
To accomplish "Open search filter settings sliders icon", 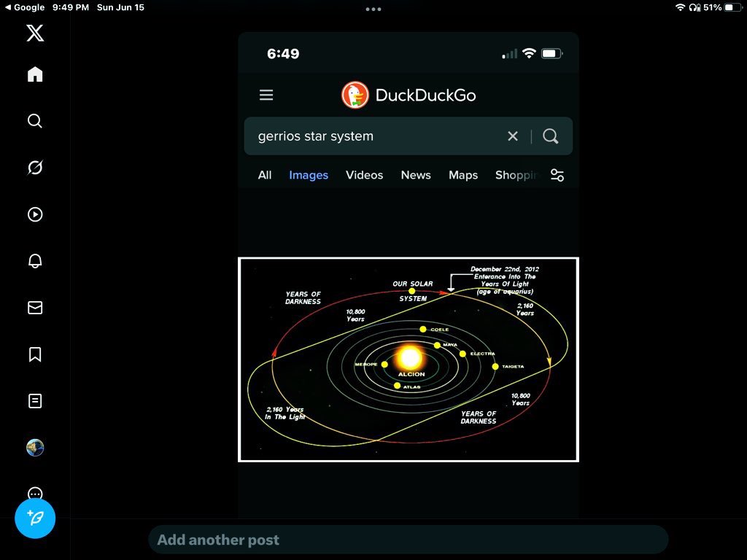I will 557,175.
